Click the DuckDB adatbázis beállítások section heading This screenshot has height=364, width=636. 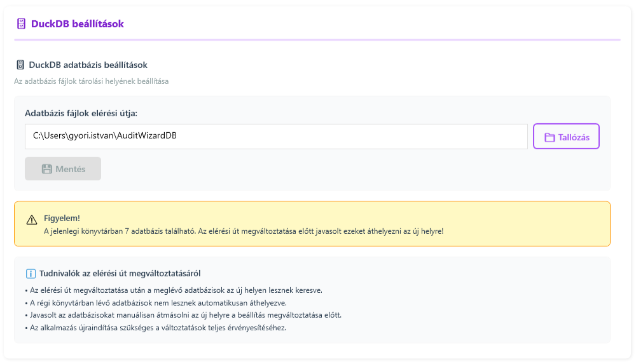(x=88, y=65)
